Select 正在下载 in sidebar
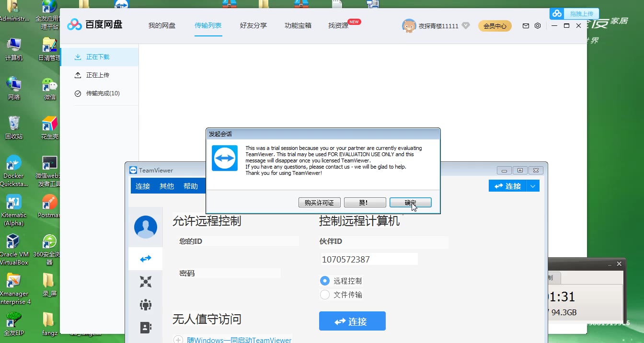This screenshot has height=343, width=644. pos(99,57)
